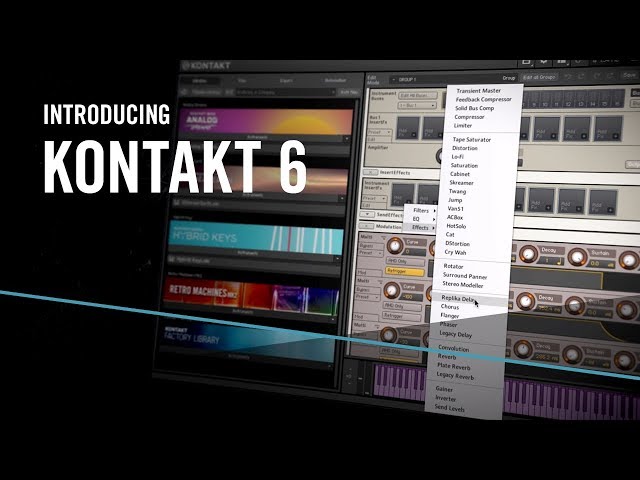Screen dimensions: 640x480
Task: Open Analog Dreams Instruments dropdown arrow
Action: point(347,139)
